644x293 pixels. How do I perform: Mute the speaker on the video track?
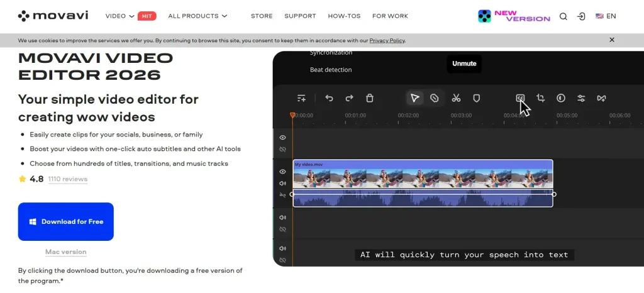coord(282,184)
